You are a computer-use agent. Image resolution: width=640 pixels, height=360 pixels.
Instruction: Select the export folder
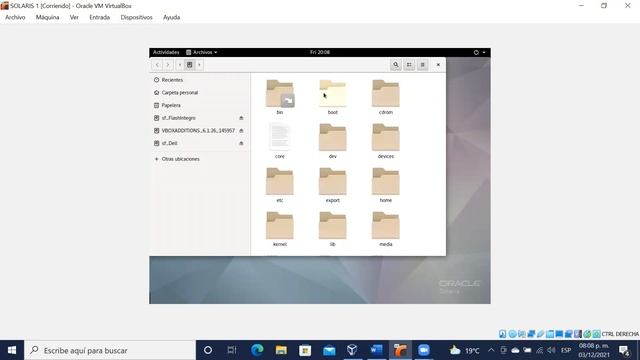click(333, 185)
